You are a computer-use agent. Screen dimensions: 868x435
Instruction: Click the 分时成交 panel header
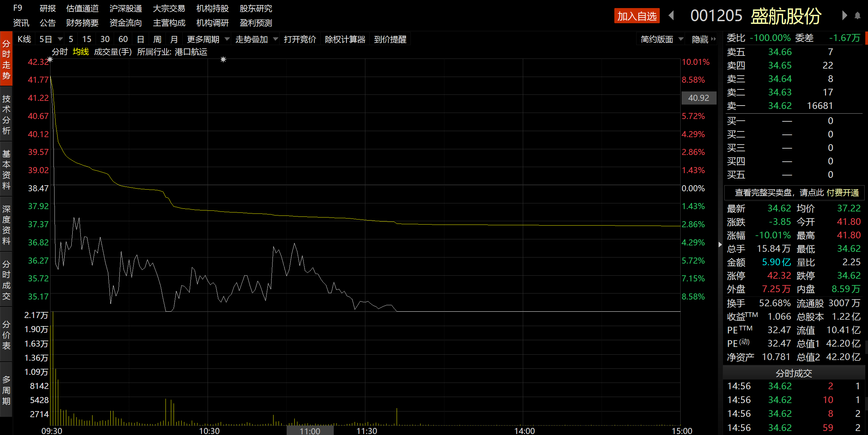(794, 373)
